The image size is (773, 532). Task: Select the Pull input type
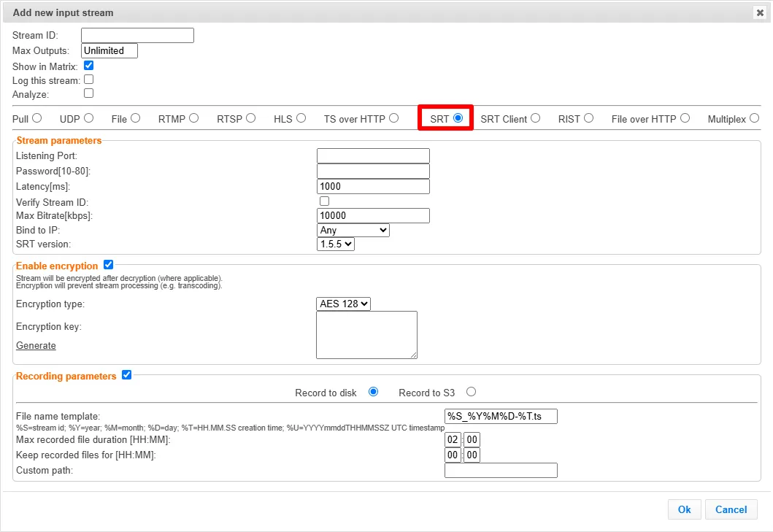click(37, 118)
